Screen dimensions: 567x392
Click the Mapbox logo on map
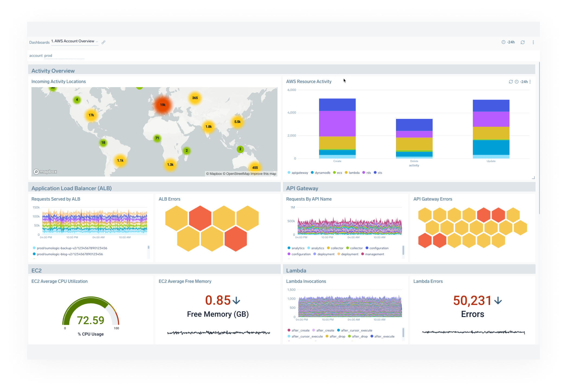[45, 172]
